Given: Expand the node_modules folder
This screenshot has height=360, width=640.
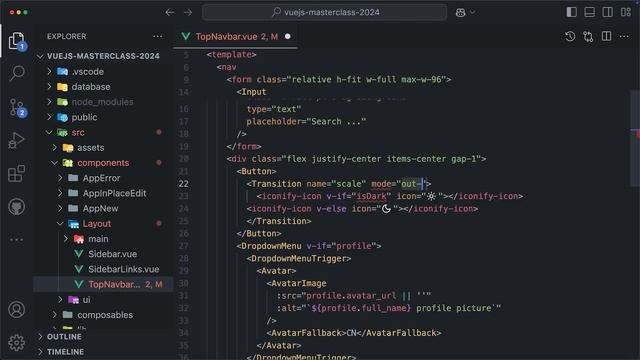Looking at the screenshot, I should [102, 102].
